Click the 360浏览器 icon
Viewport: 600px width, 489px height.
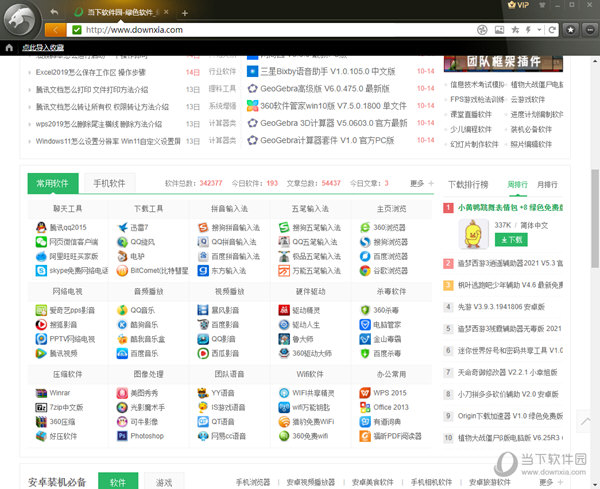click(x=365, y=227)
